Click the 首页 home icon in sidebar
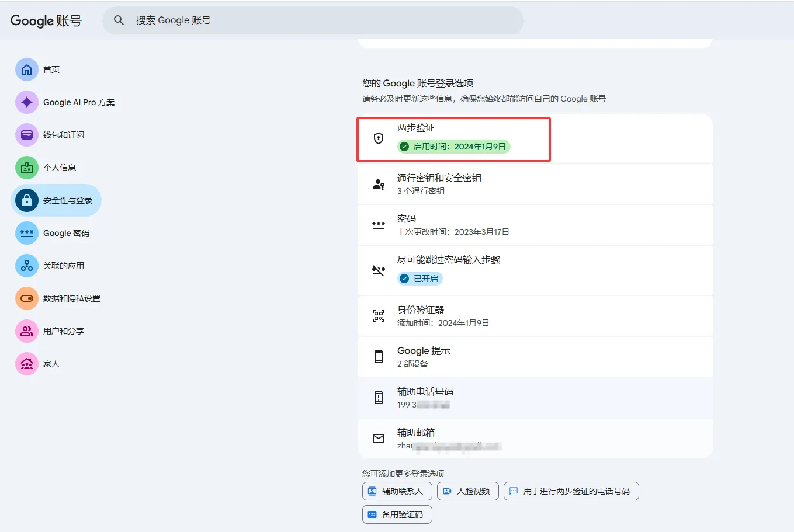 (x=27, y=69)
